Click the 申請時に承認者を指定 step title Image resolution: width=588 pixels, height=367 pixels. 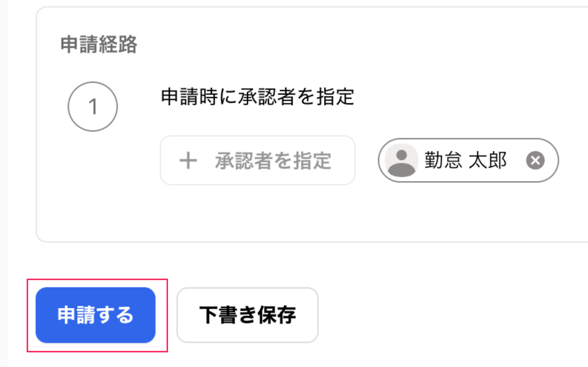(x=258, y=97)
